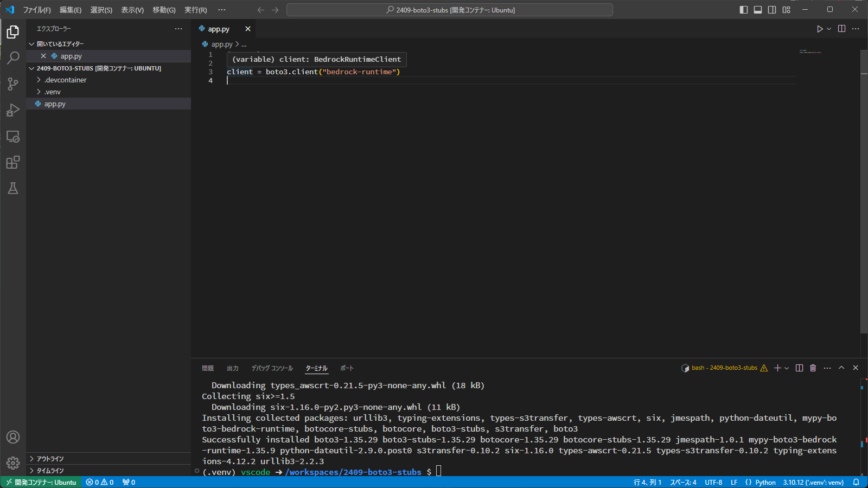Open the 選択(S) menu
The height and width of the screenshot is (488, 868).
(101, 10)
